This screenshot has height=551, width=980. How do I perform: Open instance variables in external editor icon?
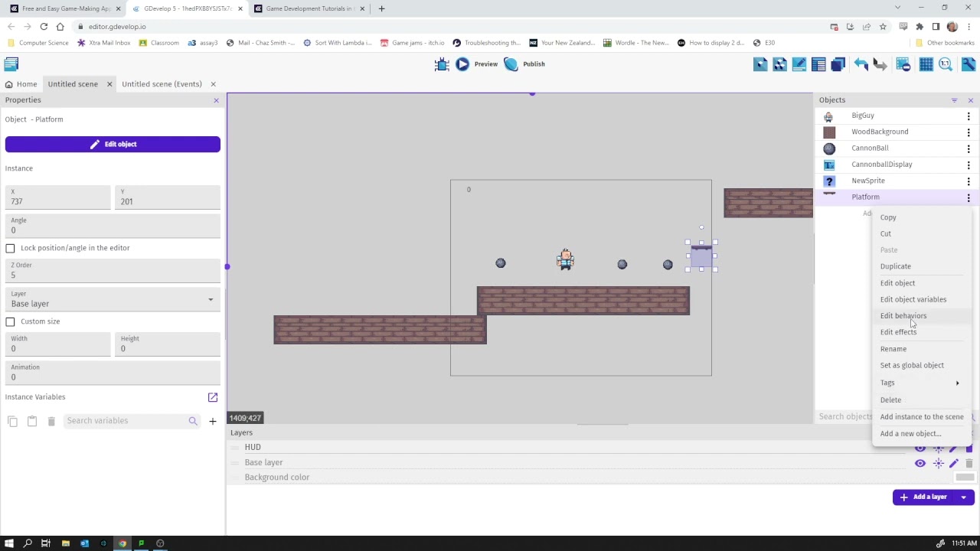(x=213, y=397)
